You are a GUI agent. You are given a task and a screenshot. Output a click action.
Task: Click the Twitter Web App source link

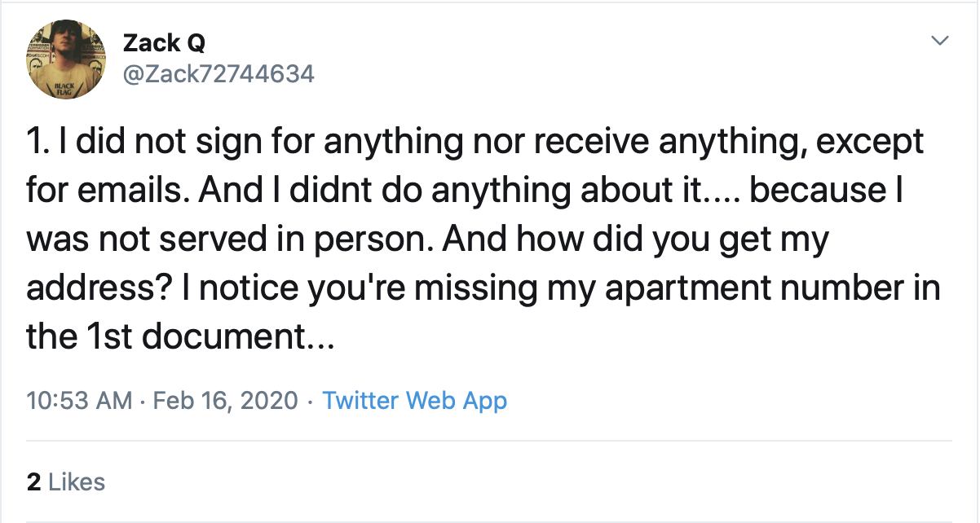[414, 401]
